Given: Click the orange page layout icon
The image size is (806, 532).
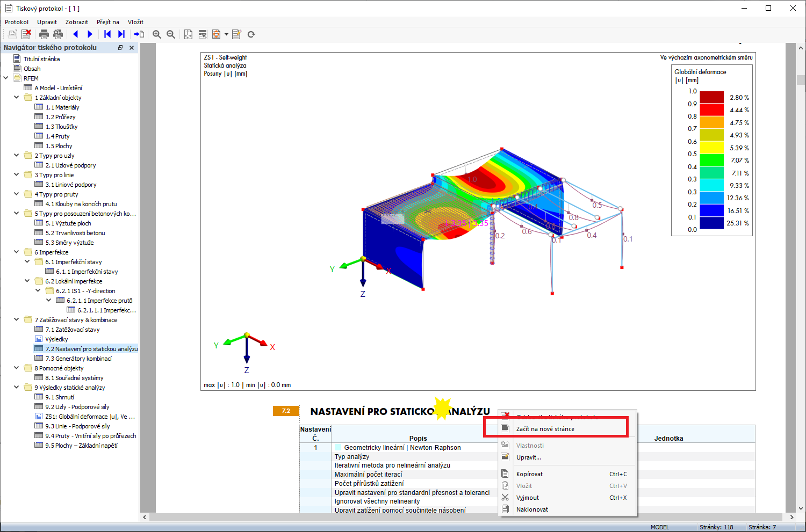Looking at the screenshot, I should point(216,34).
